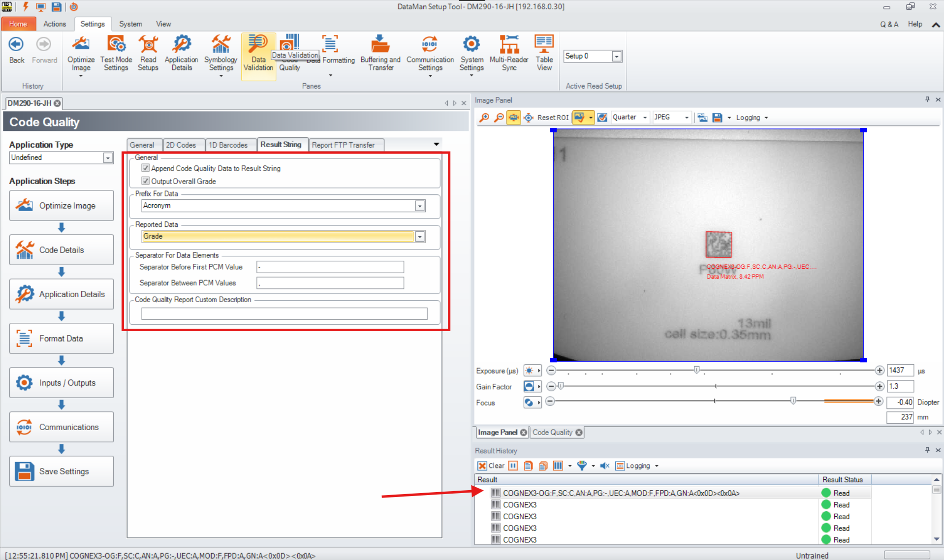Screen dimensions: 944x560
Task: Expand the Active Read Setup dropdown
Action: point(616,57)
